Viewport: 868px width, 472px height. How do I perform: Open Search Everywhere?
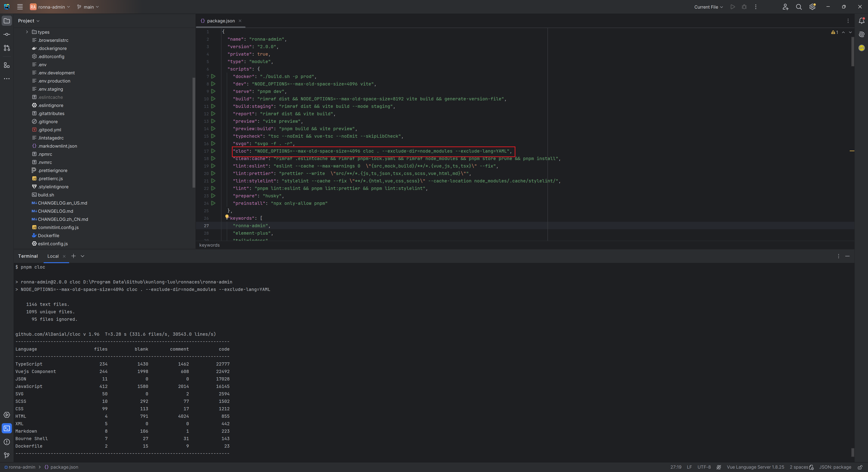pyautogui.click(x=799, y=7)
